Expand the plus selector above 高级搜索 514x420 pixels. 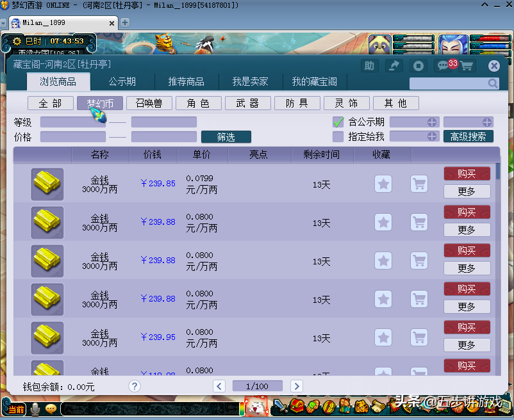(487, 122)
